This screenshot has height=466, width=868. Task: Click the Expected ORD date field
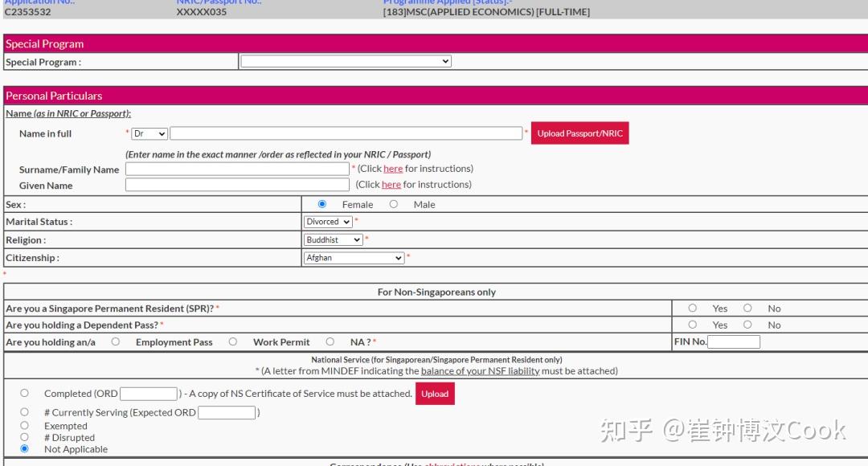click(x=227, y=413)
